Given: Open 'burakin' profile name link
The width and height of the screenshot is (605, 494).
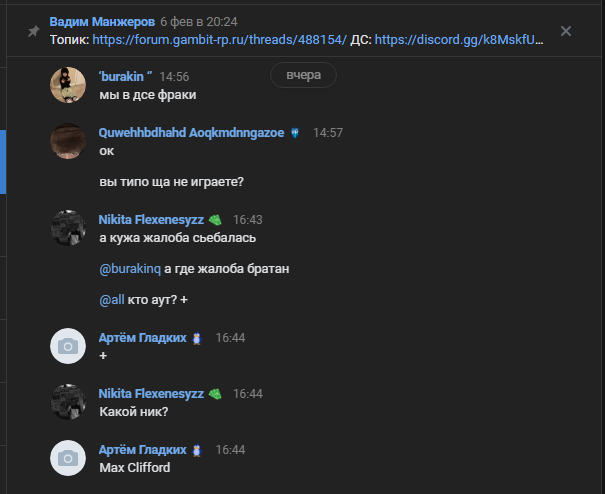Looking at the screenshot, I should [125, 76].
